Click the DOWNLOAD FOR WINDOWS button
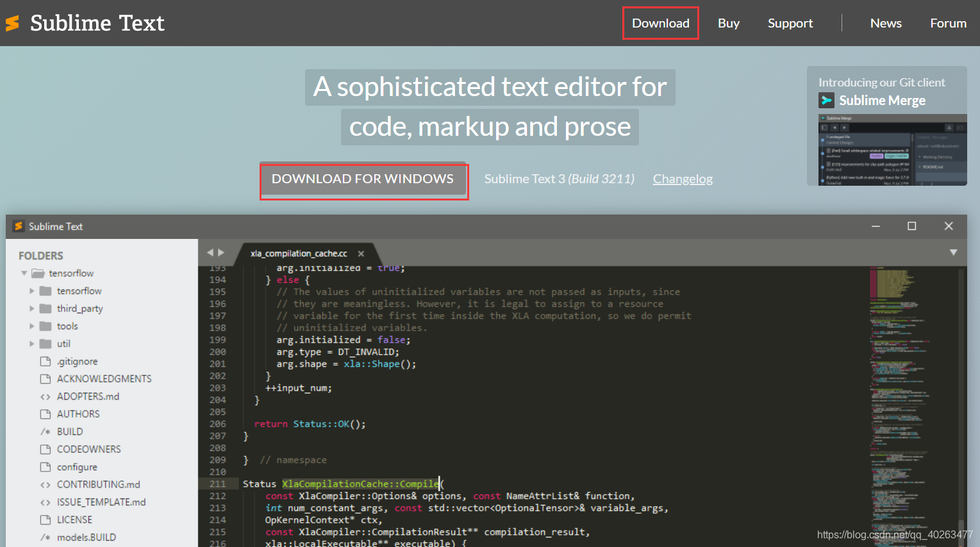Viewport: 980px width, 547px height. click(x=363, y=179)
